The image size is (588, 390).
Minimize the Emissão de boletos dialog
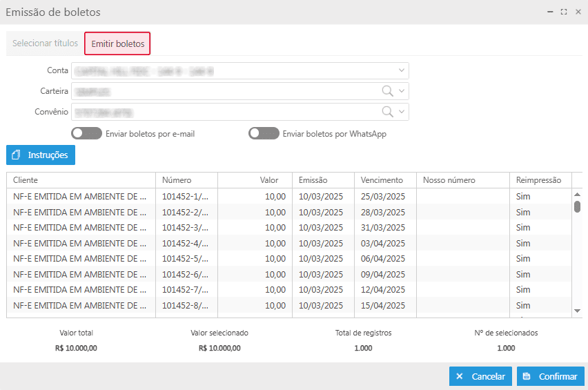pos(550,12)
